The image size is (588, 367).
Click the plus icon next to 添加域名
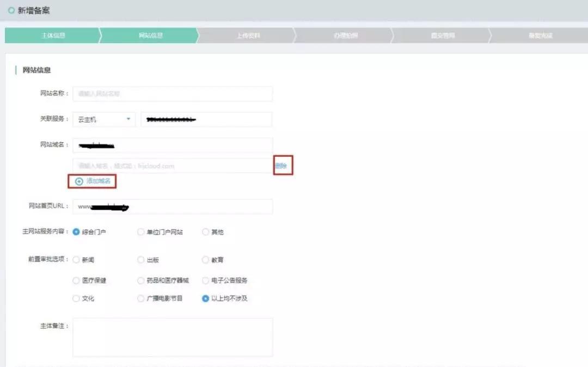pos(80,181)
